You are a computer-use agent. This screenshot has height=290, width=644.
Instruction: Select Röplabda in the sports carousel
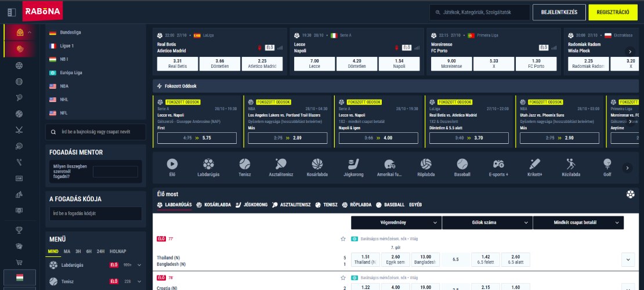pos(426,168)
